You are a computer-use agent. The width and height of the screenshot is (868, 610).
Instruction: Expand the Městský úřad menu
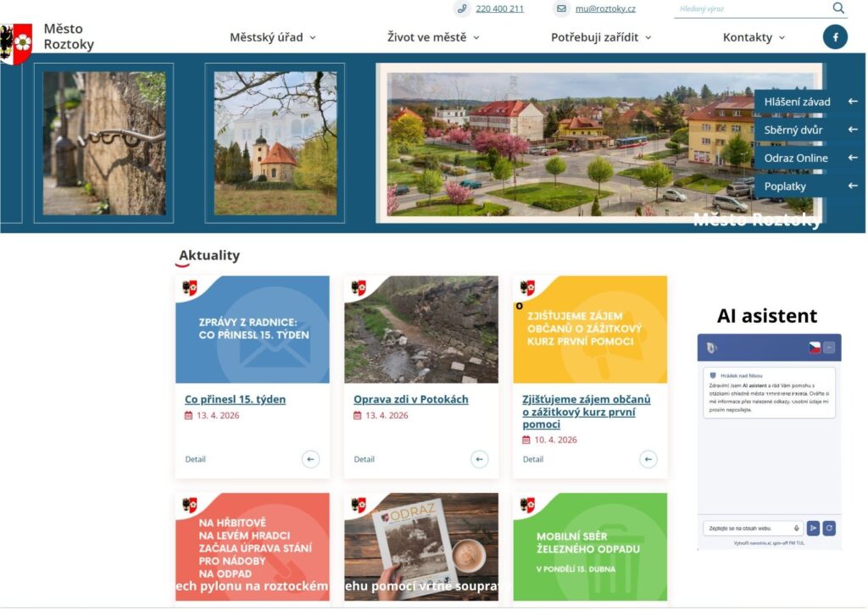(x=272, y=37)
